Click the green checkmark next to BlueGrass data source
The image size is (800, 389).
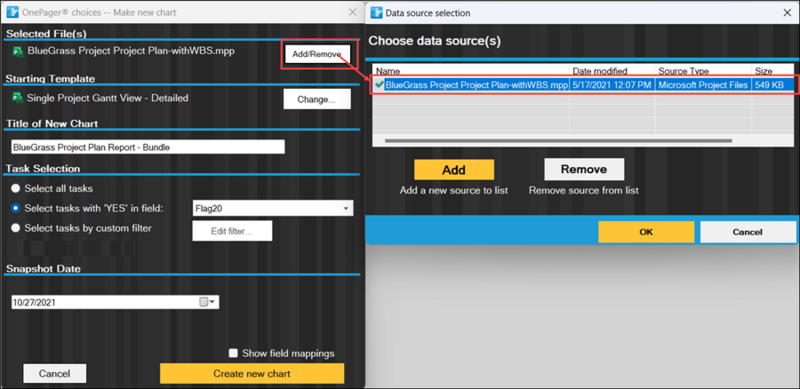[379, 85]
